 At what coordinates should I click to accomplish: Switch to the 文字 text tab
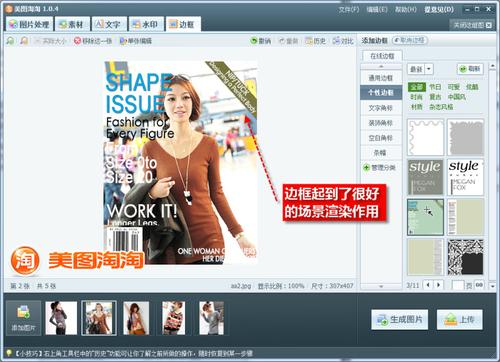click(109, 24)
